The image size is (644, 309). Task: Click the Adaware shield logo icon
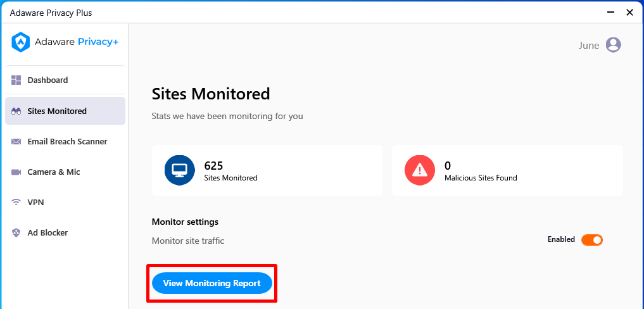[x=20, y=42]
